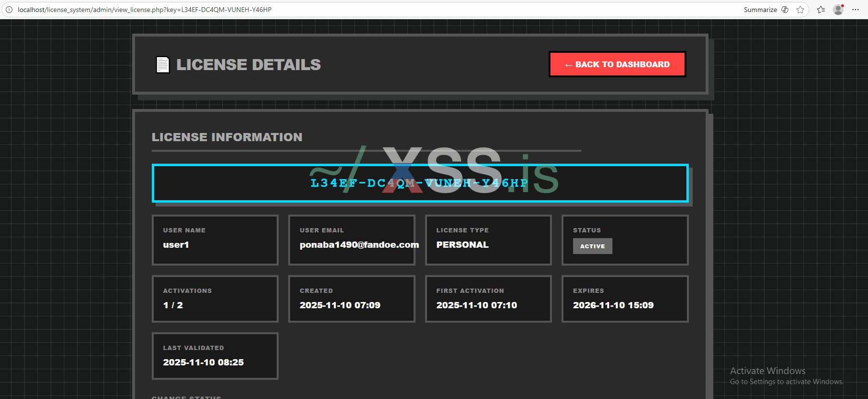Click the USER EMAIL label

point(322,230)
